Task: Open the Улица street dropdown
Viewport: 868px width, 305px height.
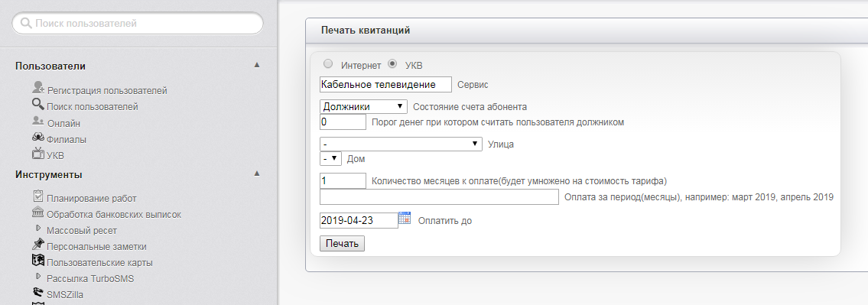Action: (401, 144)
